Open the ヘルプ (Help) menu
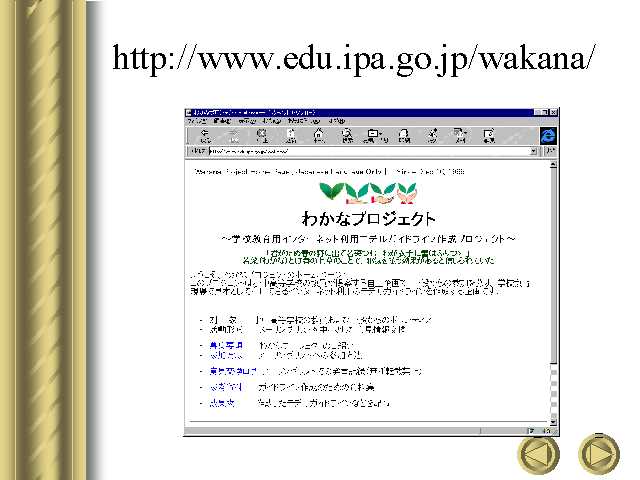Image resolution: width=640 pixels, height=480 pixels. [337, 121]
